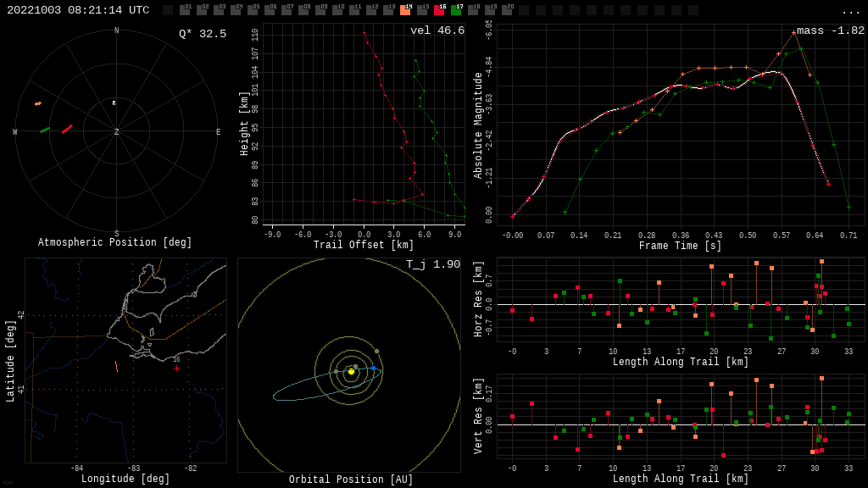Select station square 19 in the top bar
Screen dimensions: 868x488
click(x=490, y=9)
